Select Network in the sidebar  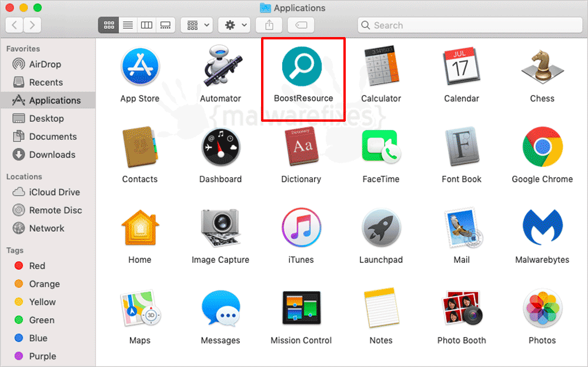[48, 228]
